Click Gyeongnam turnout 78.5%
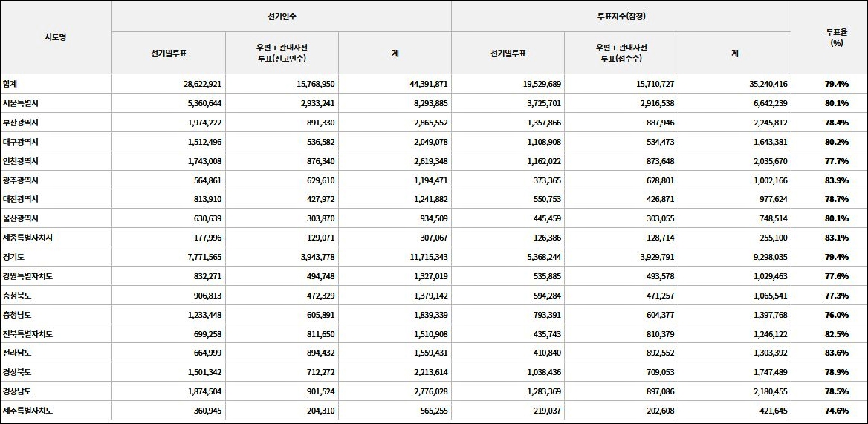The image size is (868, 424). pos(837,391)
